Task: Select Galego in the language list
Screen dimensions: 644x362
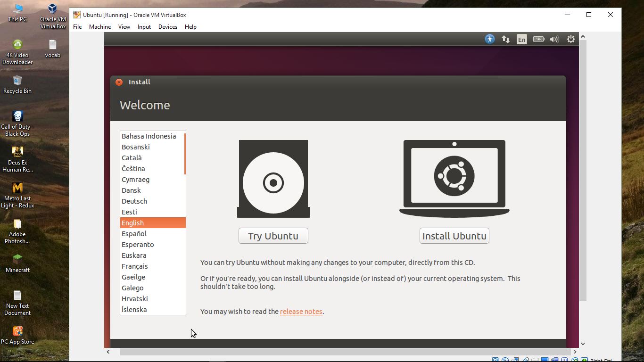Action: (152, 288)
